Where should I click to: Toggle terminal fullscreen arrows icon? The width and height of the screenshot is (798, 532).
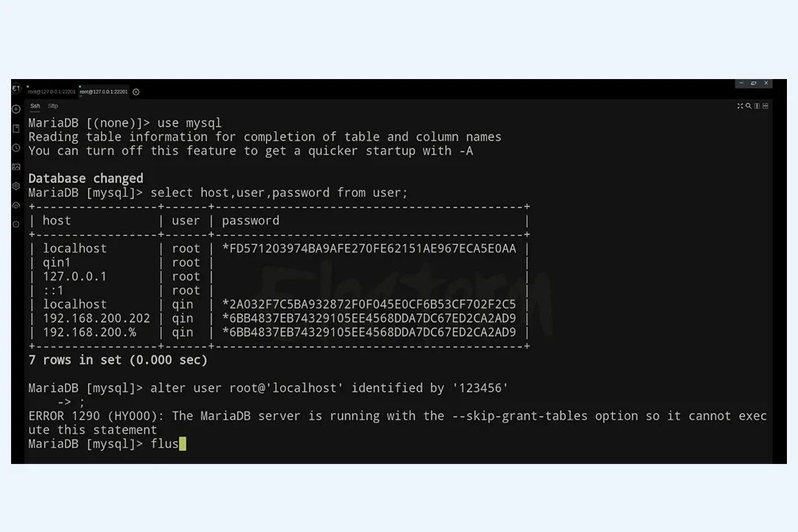(740, 106)
